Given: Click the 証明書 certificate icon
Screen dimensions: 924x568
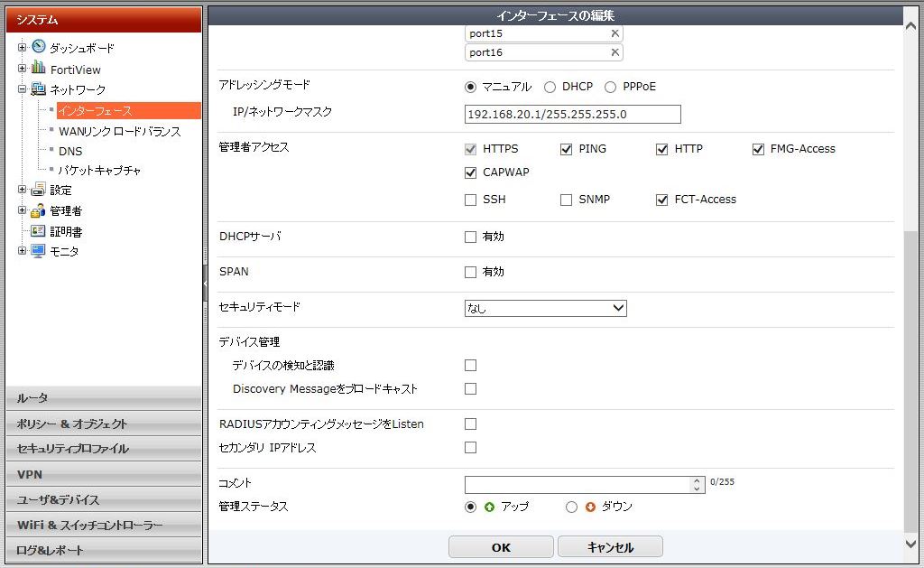Looking at the screenshot, I should [39, 231].
